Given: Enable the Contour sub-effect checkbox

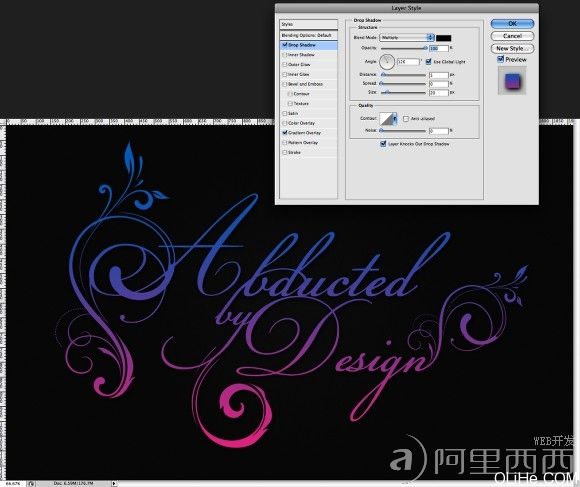Looking at the screenshot, I should click(290, 94).
